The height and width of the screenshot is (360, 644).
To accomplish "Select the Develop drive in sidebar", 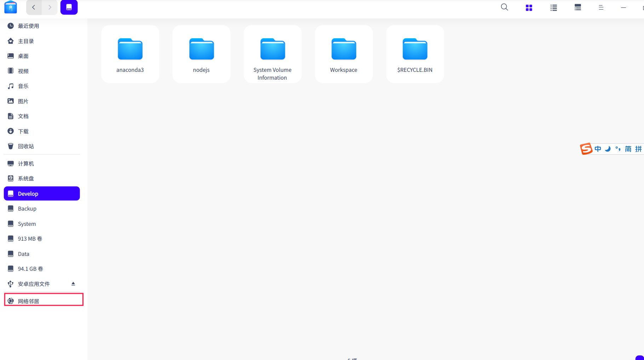I will click(x=42, y=194).
